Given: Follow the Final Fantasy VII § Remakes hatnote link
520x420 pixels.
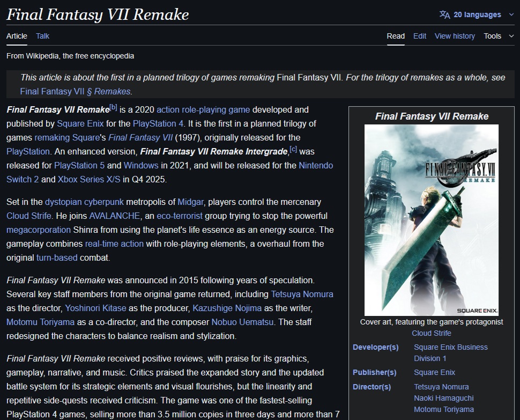Looking at the screenshot, I should [x=75, y=91].
